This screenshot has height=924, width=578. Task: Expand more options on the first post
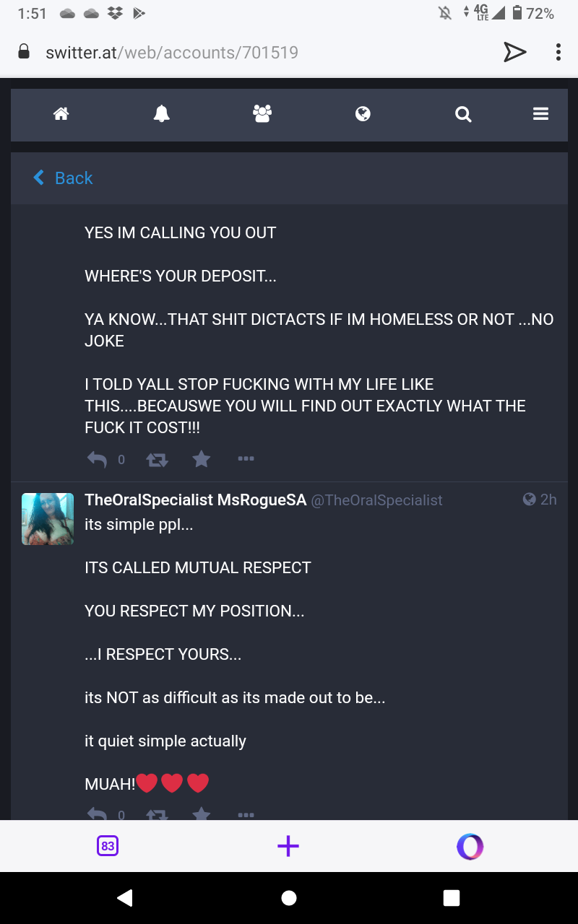(x=246, y=459)
